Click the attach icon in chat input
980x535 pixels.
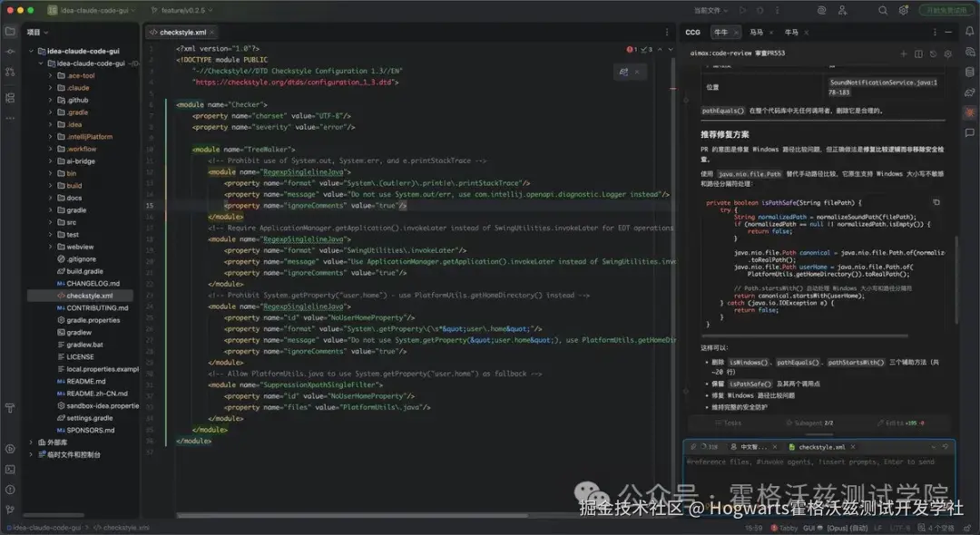pos(692,447)
